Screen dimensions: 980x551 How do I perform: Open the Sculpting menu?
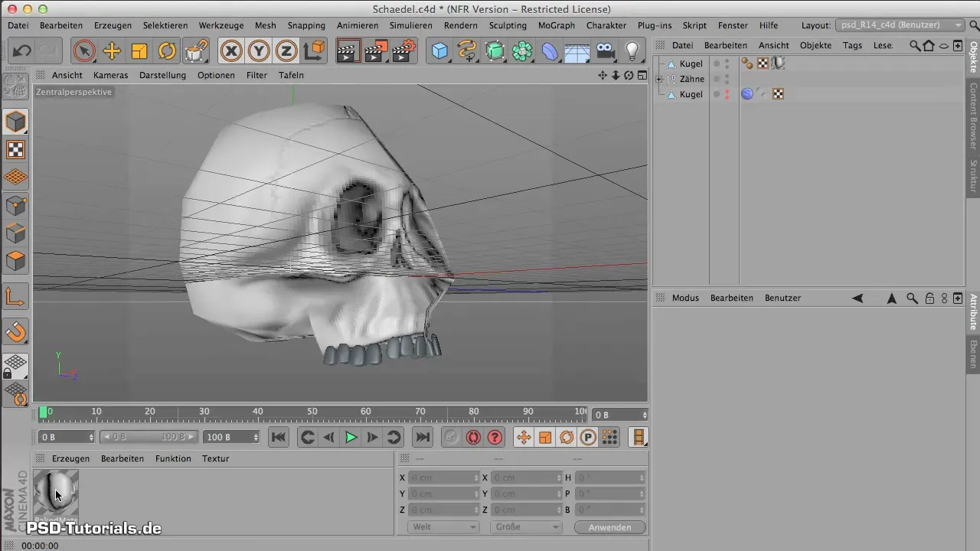click(x=508, y=25)
